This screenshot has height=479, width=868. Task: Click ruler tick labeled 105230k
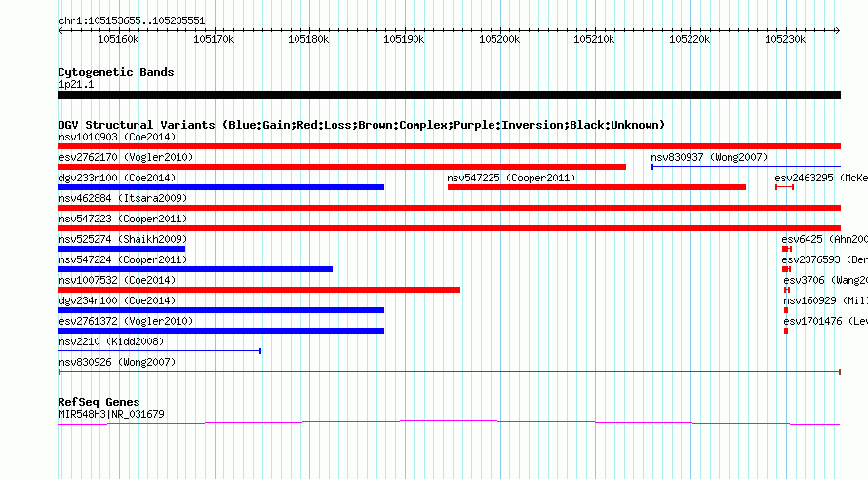coord(785,39)
